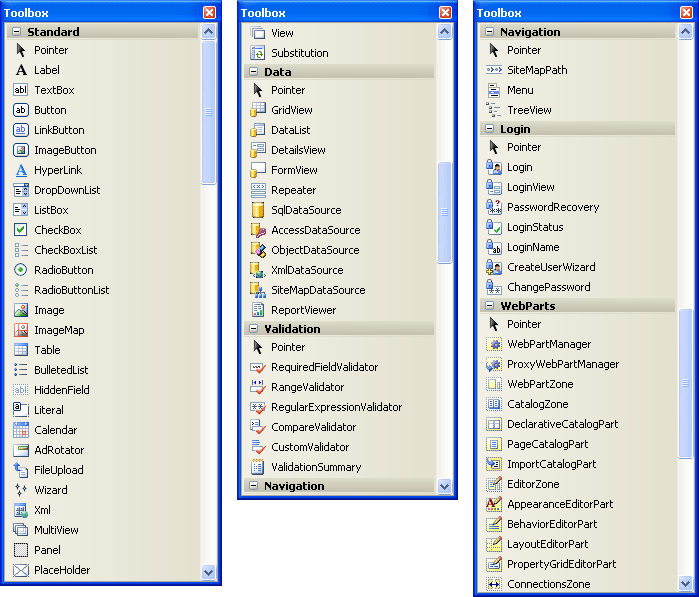Click scroll down arrow in right toolbox

pos(685,583)
